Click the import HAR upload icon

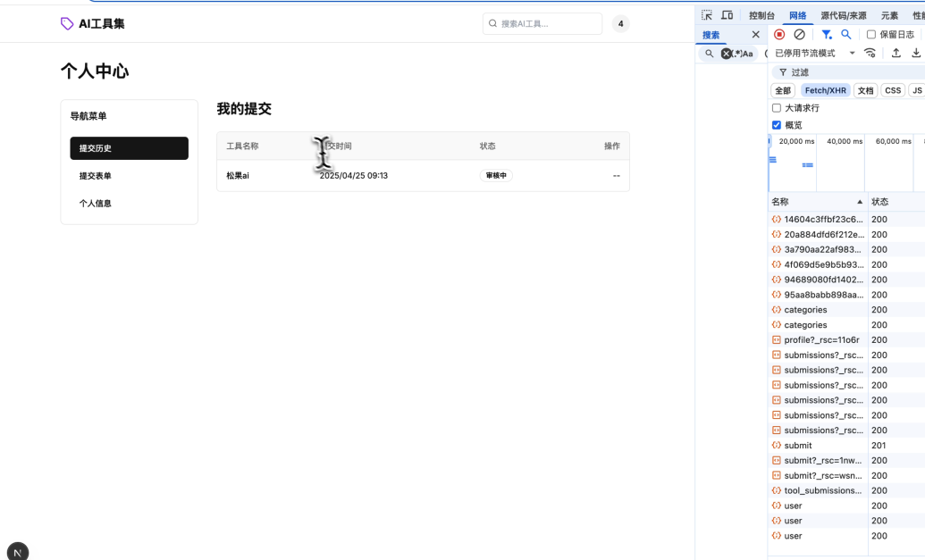click(x=896, y=54)
